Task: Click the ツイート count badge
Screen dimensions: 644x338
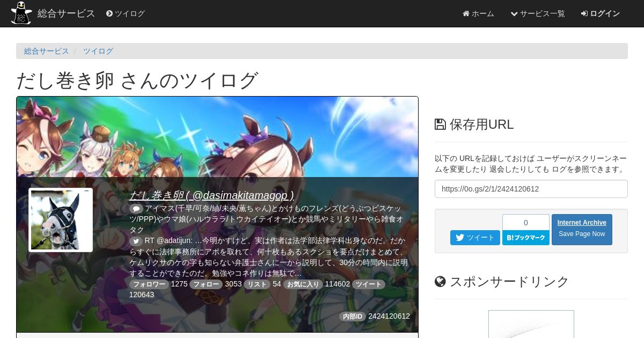Action: pyautogui.click(x=369, y=284)
